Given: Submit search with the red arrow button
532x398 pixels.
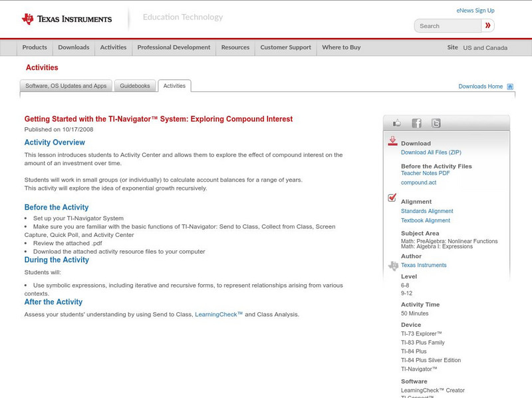Looking at the screenshot, I should [x=488, y=25].
